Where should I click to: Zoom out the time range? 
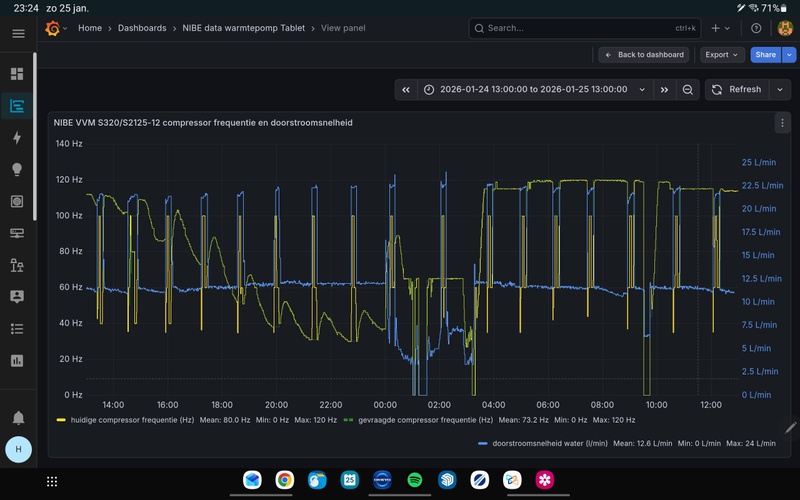click(x=688, y=90)
